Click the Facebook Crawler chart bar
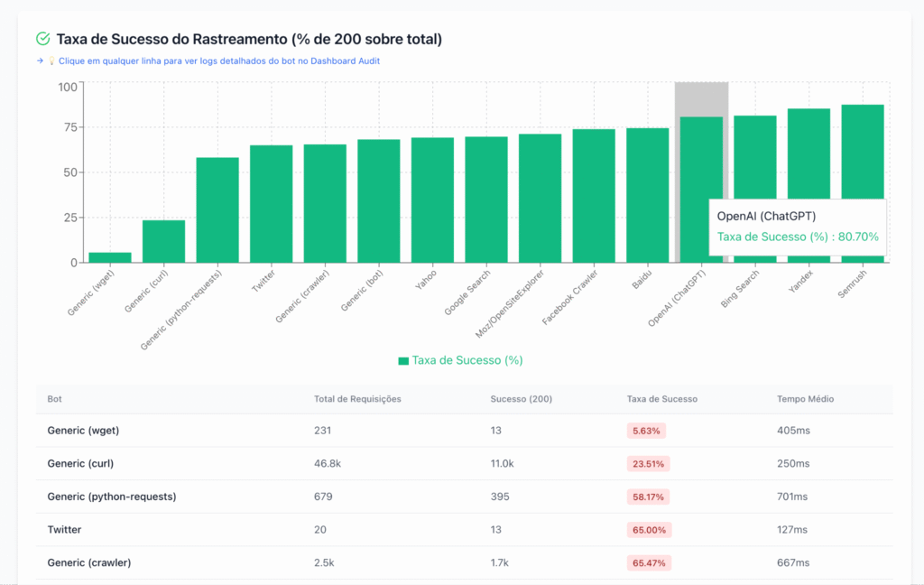924x585 pixels. click(594, 196)
